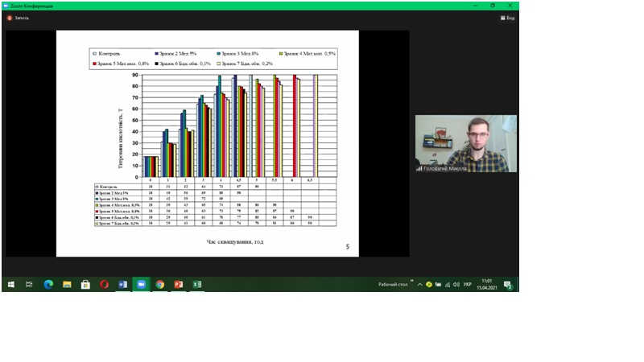Launch Microsoft Edge from the taskbar

point(48,285)
